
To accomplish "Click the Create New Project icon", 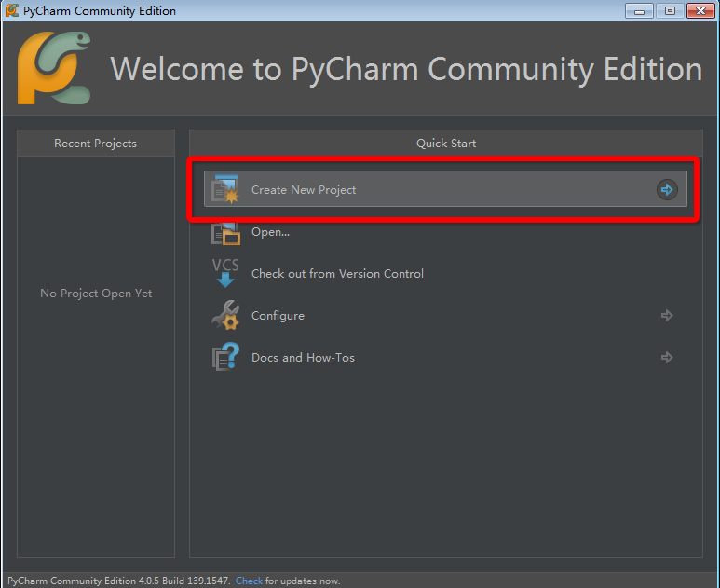I will pos(225,189).
